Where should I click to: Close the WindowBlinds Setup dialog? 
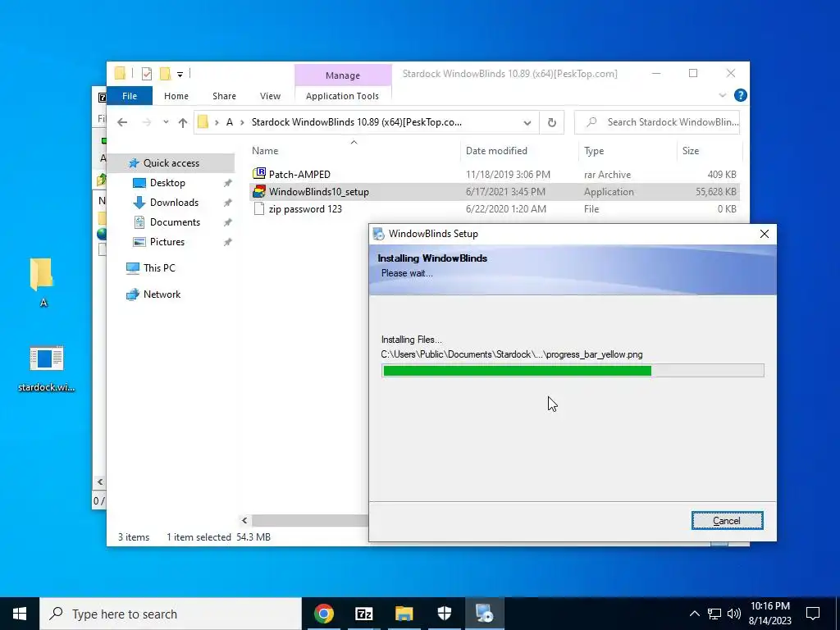[765, 234]
